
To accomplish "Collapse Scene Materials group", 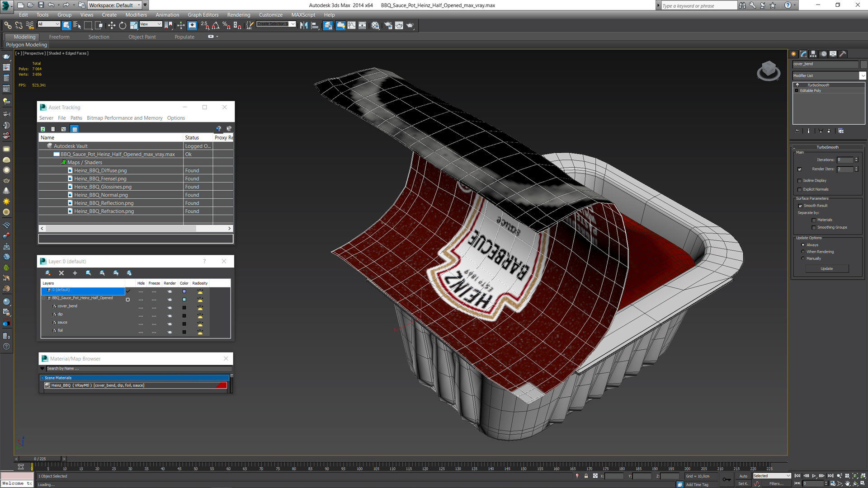I will (42, 378).
